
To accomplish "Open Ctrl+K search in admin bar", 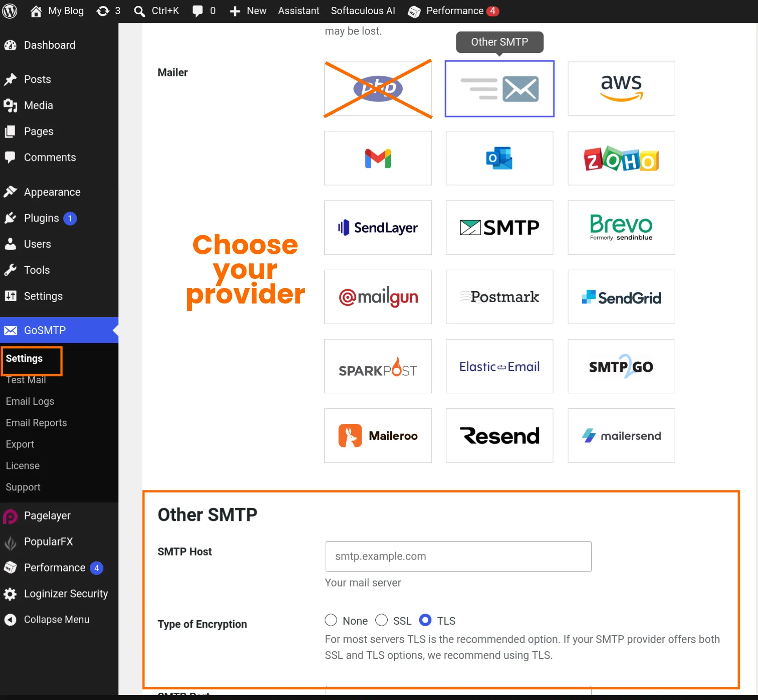I will [x=157, y=11].
